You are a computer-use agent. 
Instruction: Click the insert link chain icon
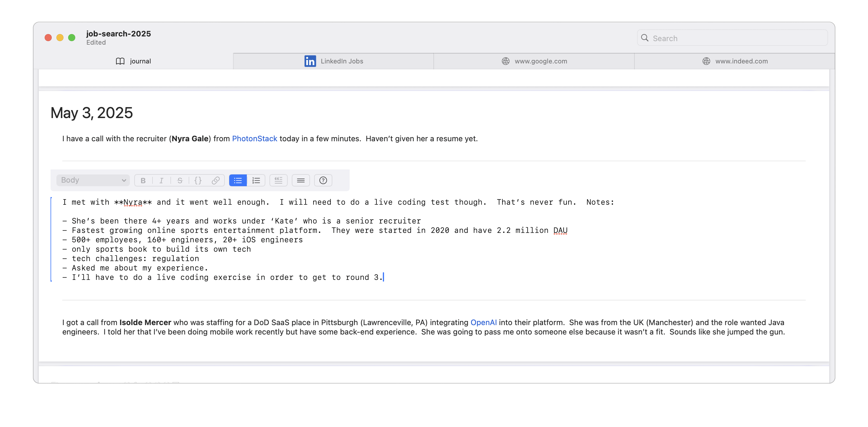pyautogui.click(x=216, y=181)
